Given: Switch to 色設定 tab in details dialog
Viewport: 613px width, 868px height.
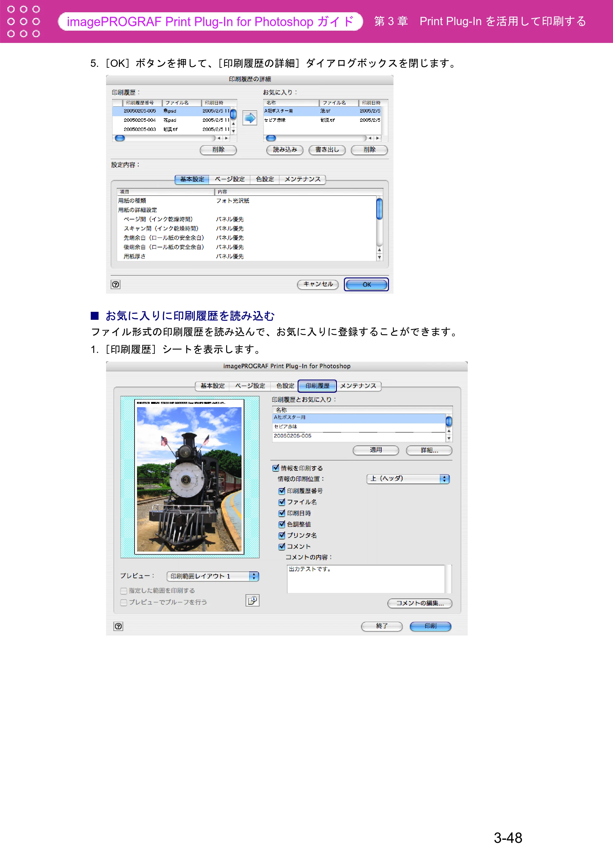Looking at the screenshot, I should pyautogui.click(x=265, y=179).
